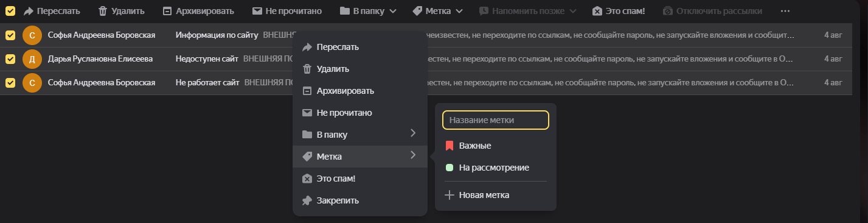Mark as spam via context menu Это спам!

360,179
